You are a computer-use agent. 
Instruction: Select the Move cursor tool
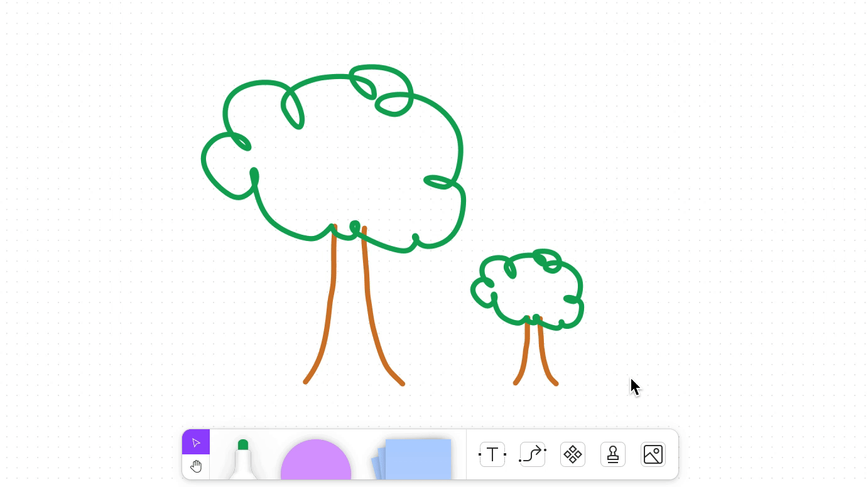(196, 442)
